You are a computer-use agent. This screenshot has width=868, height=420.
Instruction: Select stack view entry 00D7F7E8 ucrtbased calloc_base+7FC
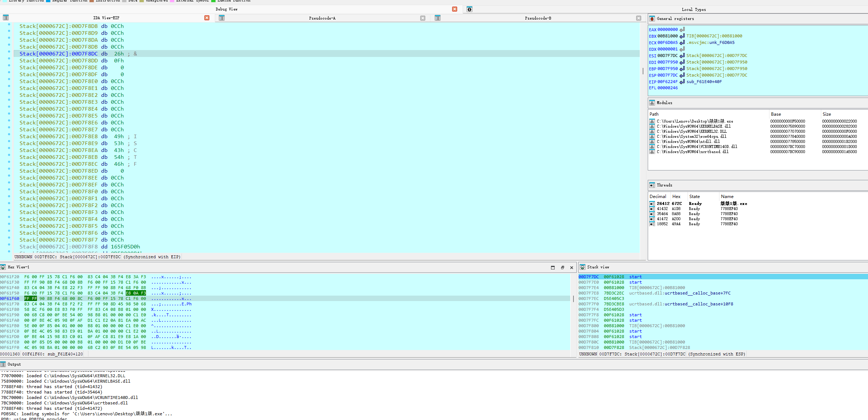point(723,293)
